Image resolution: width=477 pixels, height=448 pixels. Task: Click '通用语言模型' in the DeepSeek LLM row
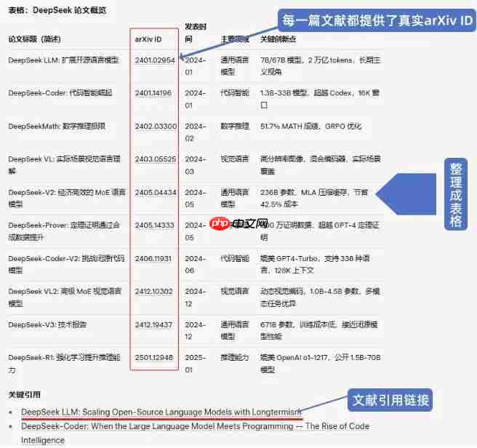pos(235,66)
